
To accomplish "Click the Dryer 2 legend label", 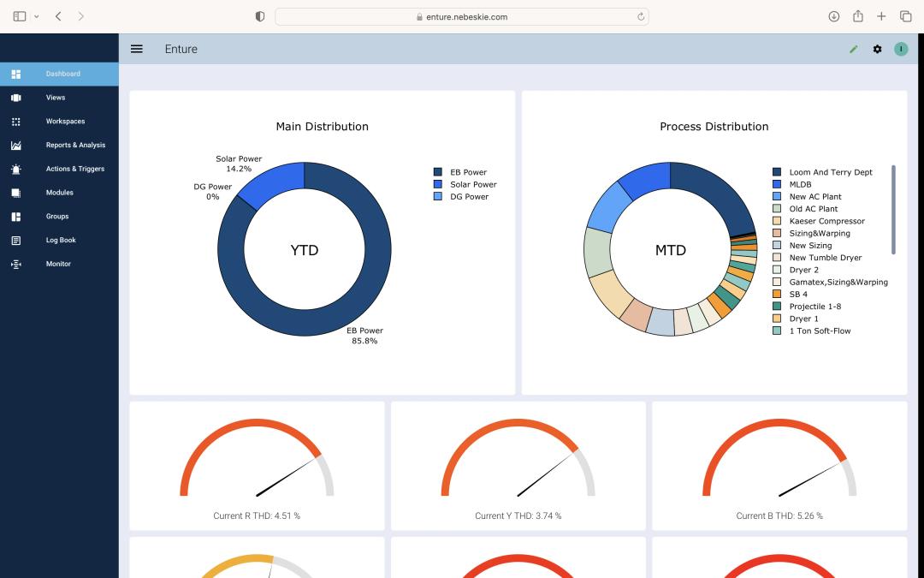I will [803, 270].
